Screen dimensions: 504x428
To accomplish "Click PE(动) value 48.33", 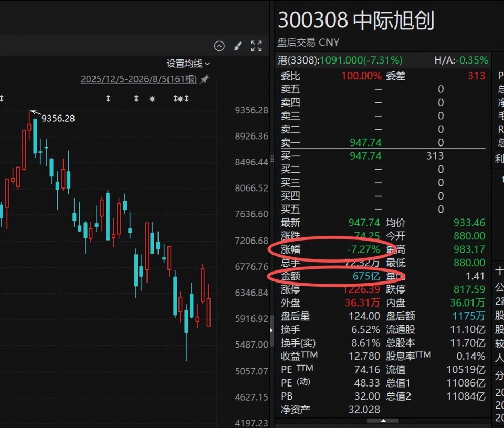I will pyautogui.click(x=367, y=383).
